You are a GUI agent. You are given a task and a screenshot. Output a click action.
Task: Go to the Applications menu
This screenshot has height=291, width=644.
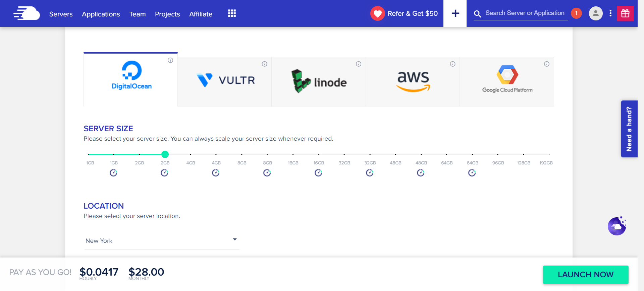[101, 14]
